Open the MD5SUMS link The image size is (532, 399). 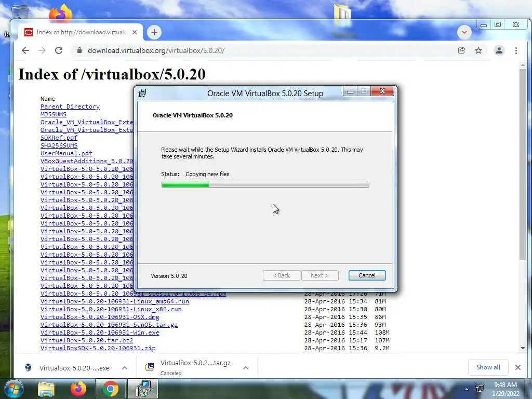click(x=54, y=114)
